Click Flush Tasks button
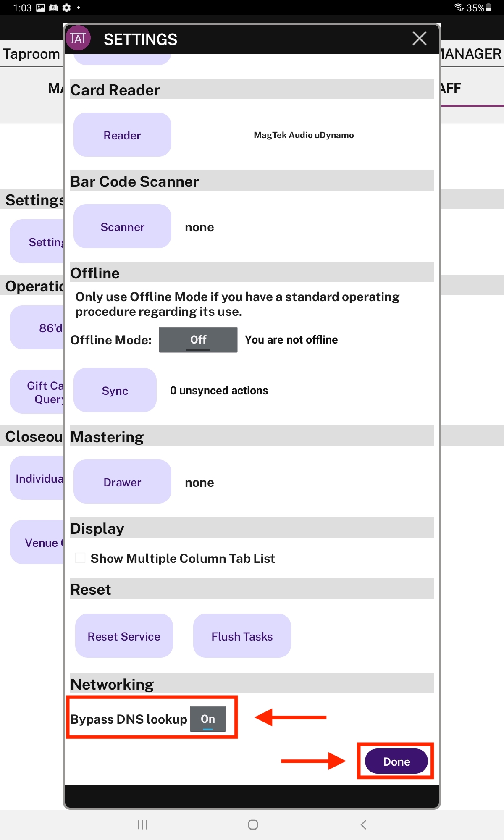The height and width of the screenshot is (840, 504). click(242, 636)
